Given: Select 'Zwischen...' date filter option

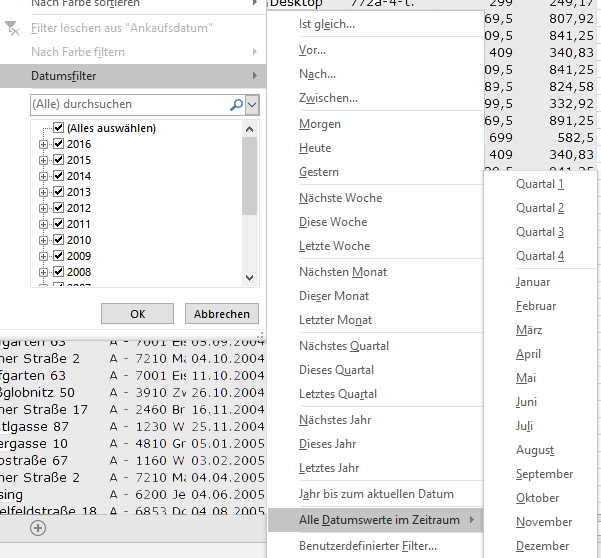Looking at the screenshot, I should 328,98.
